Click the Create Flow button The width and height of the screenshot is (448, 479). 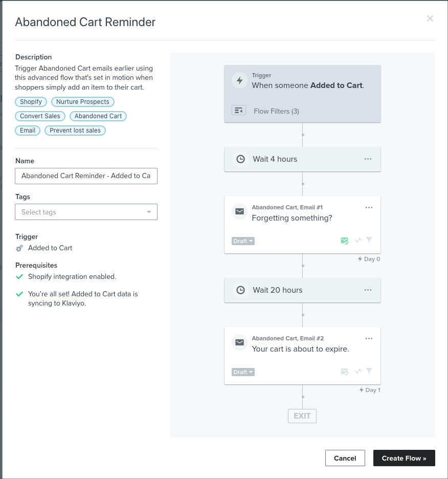[x=404, y=458]
